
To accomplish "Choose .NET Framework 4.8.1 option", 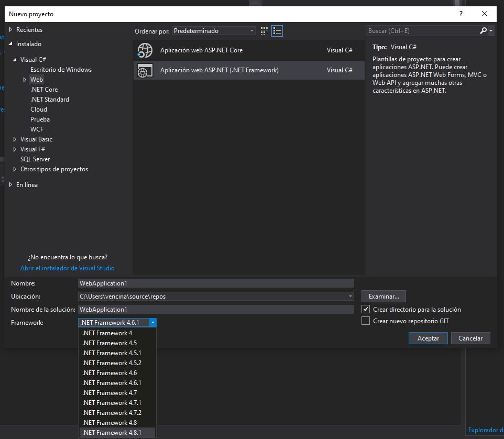I will click(x=117, y=433).
